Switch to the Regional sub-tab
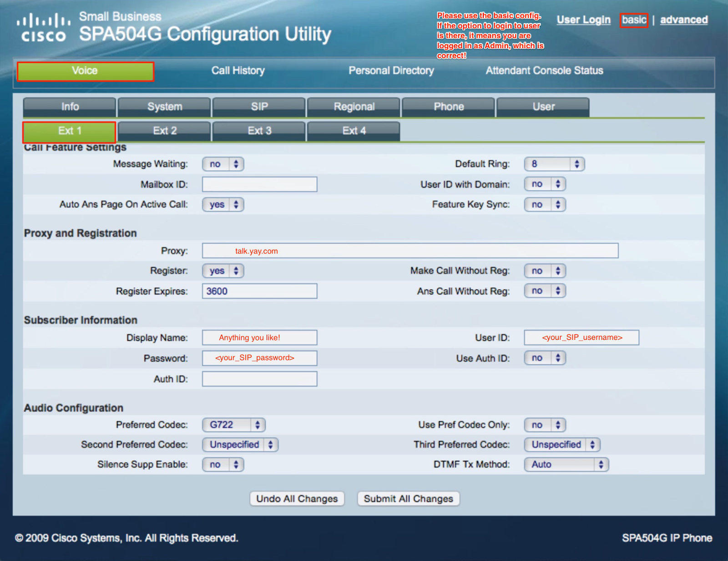Screen dimensions: 728x561 [x=354, y=107]
